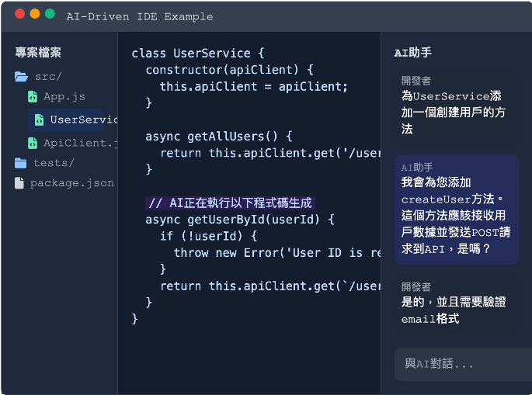The width and height of the screenshot is (532, 395).
Task: Click the open src/ folder icon
Action: tap(21, 77)
